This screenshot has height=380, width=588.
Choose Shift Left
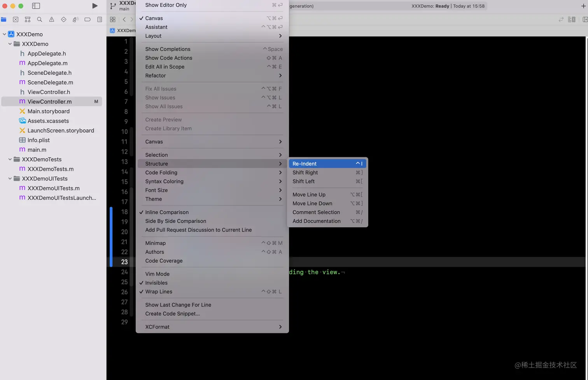(327, 181)
